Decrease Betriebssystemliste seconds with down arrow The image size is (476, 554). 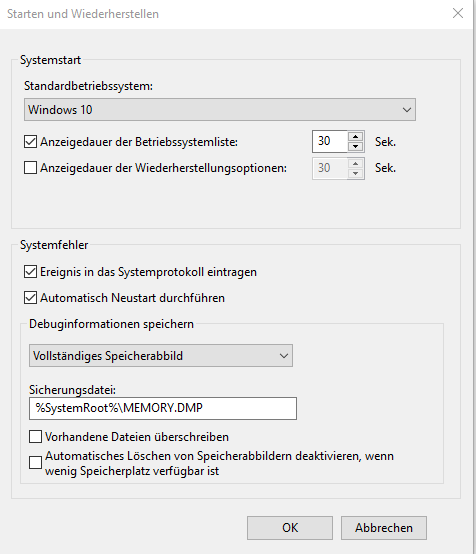click(355, 146)
